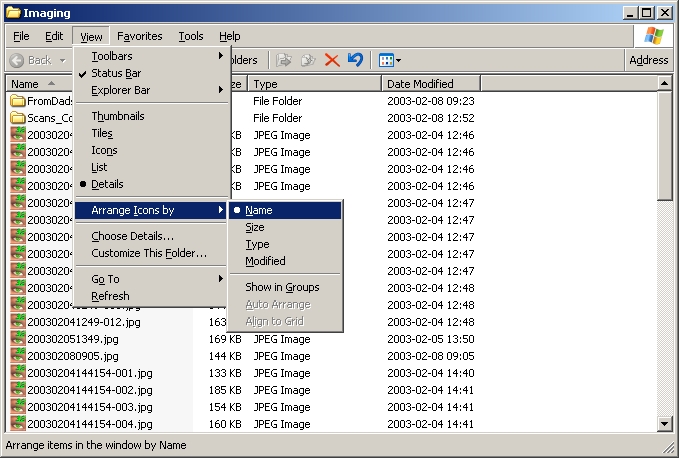
Task: Toggle the Status Bar checked option
Action: pos(115,73)
